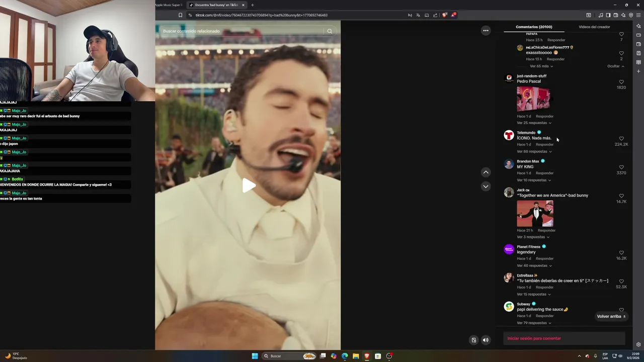Screen dimensions: 644x362
Task: Expand 'Ver 65 más' replies
Action: click(x=541, y=66)
